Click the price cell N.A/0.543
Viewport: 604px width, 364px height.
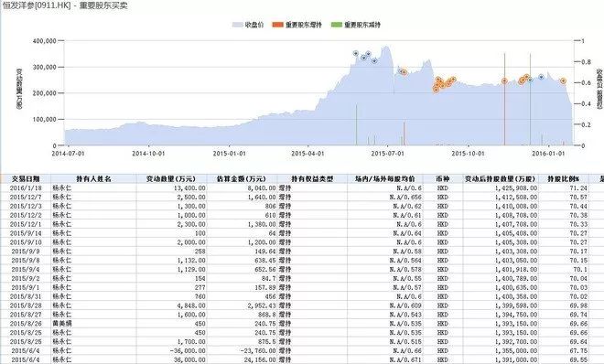tap(405, 315)
